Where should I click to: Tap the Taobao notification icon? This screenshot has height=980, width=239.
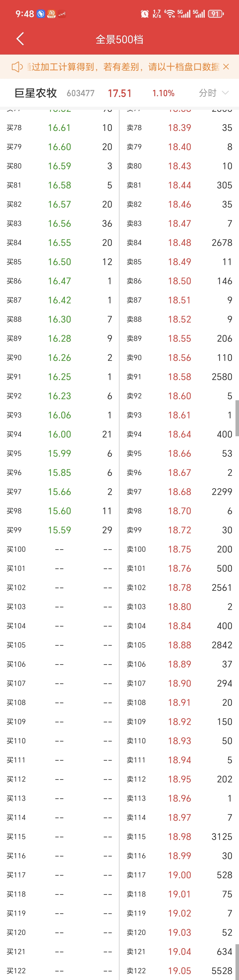51,14
